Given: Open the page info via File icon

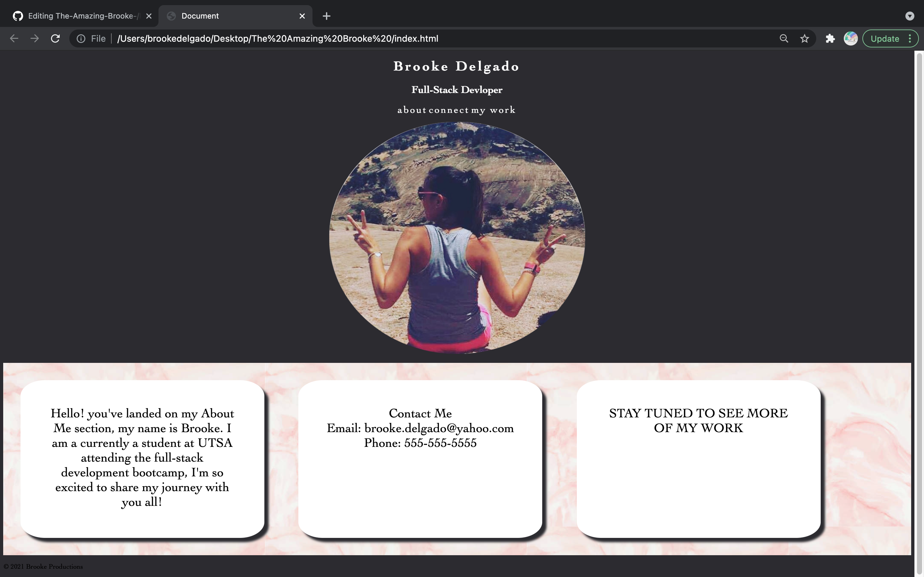Looking at the screenshot, I should [x=81, y=38].
